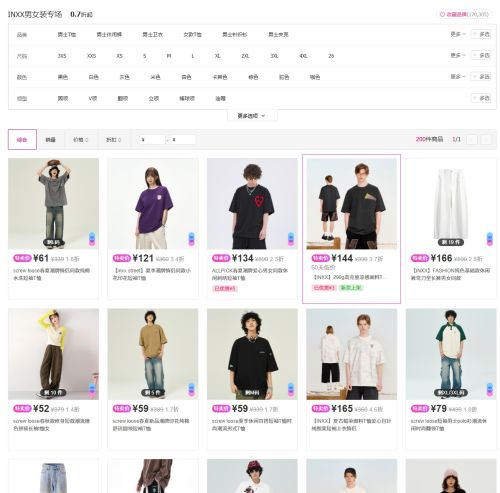Switch to the 销量 sales sorting tab
The width and height of the screenshot is (500, 493).
pyautogui.click(x=50, y=140)
